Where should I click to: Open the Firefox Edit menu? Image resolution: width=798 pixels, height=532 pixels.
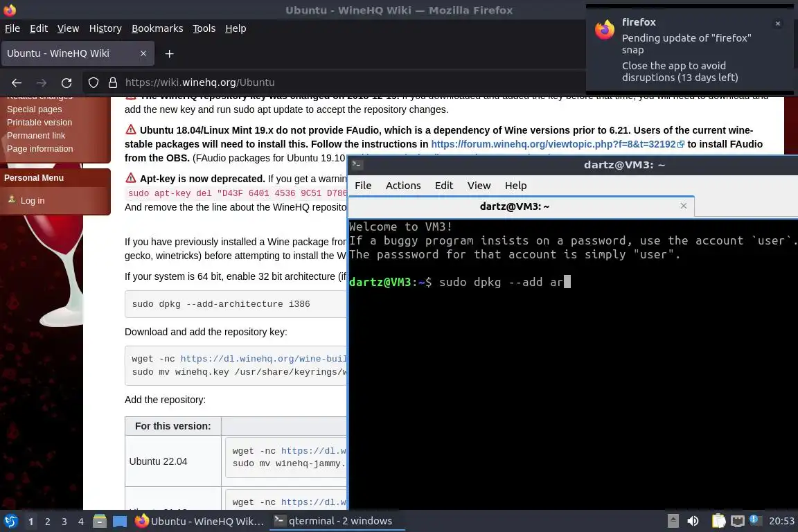pyautogui.click(x=39, y=28)
